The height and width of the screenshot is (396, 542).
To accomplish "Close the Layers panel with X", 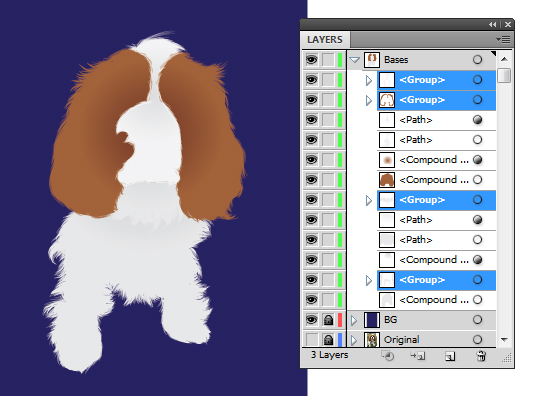I will 507,25.
